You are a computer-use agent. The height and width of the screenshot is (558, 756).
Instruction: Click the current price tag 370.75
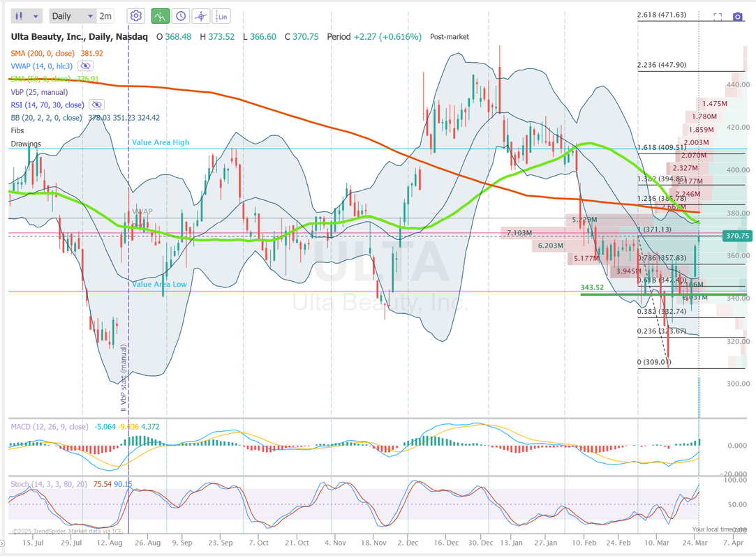coord(737,236)
